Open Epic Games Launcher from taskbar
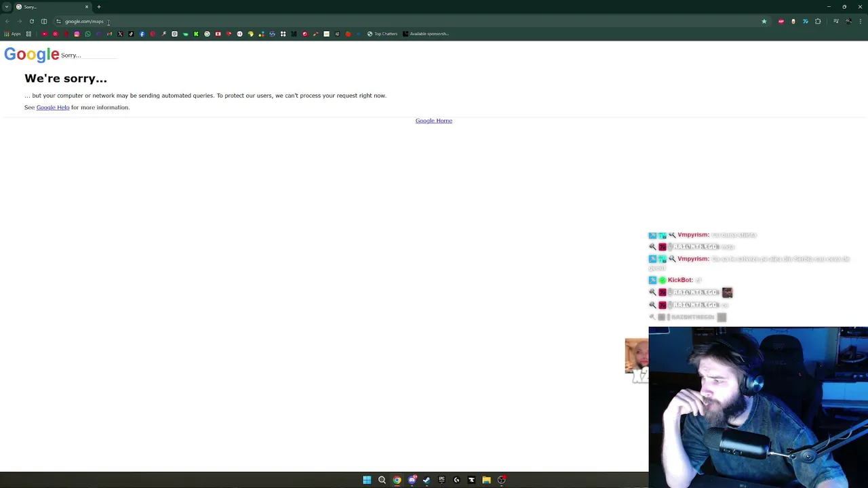This screenshot has height=488, width=868. click(441, 480)
